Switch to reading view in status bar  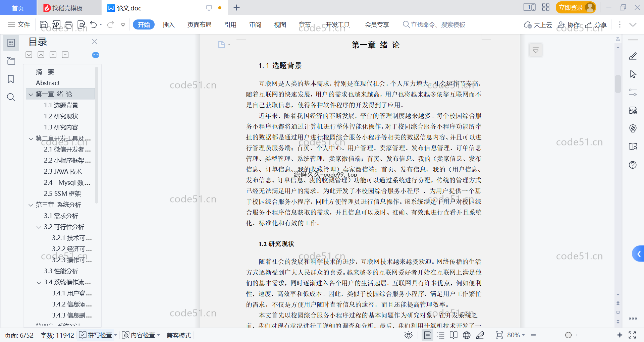[x=453, y=335]
